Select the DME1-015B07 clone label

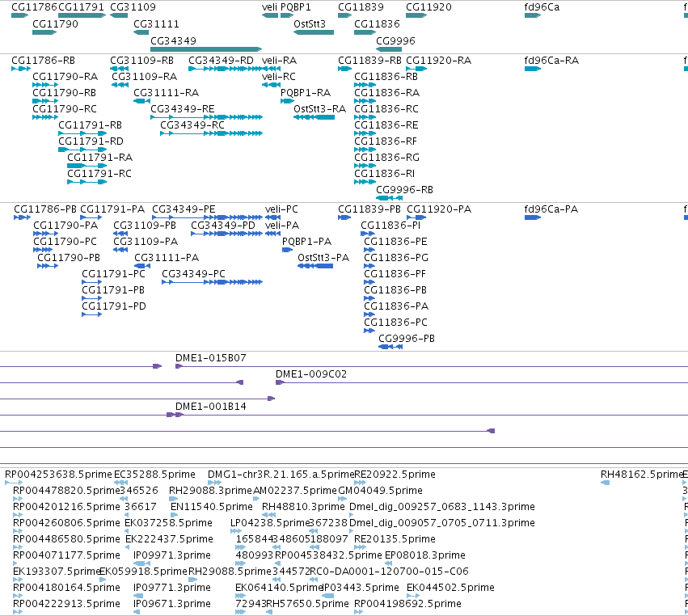tap(211, 358)
